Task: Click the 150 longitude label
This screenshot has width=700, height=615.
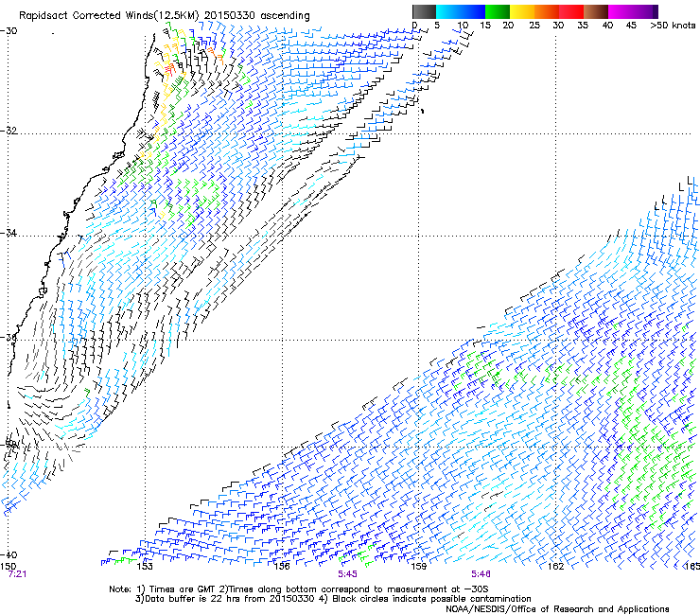Action: coord(8,567)
